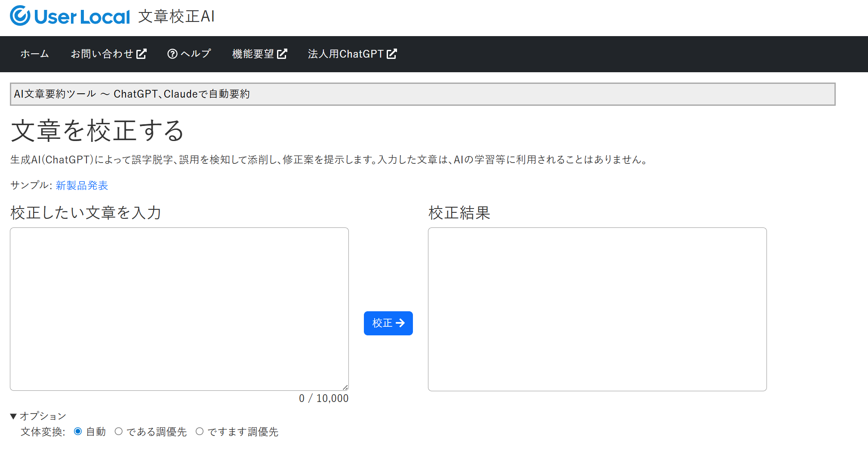This screenshot has width=868, height=451.
Task: Click the help question mark icon
Action: (x=172, y=54)
